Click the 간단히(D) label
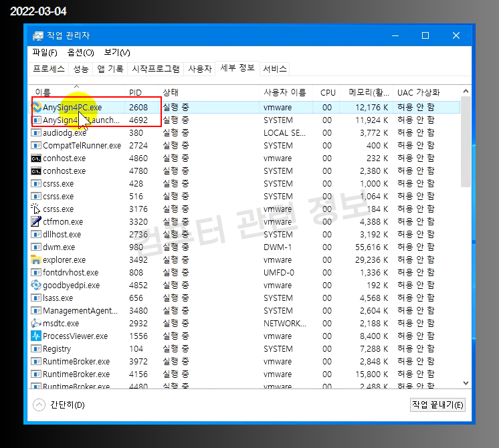This screenshot has height=448, width=499. point(68,405)
